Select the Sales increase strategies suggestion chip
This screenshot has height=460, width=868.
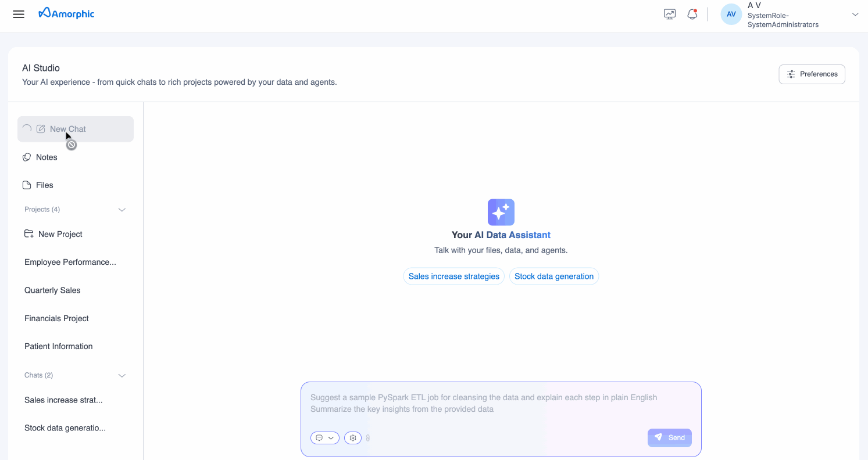pos(453,276)
